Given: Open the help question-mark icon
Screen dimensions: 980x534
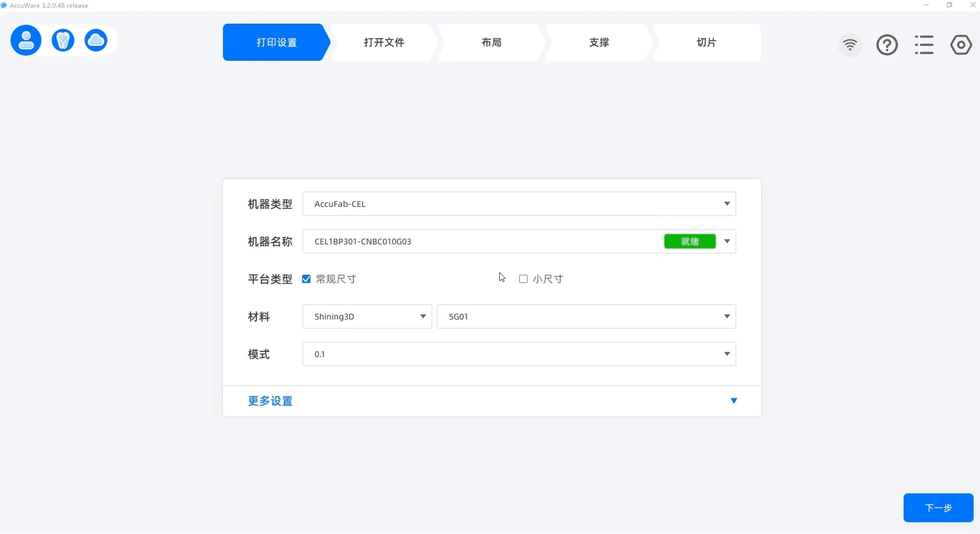Looking at the screenshot, I should tap(887, 44).
